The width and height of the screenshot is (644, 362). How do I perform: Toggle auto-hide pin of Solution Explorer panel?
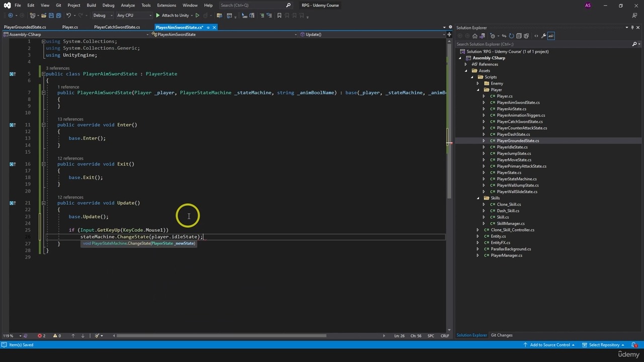click(x=632, y=28)
